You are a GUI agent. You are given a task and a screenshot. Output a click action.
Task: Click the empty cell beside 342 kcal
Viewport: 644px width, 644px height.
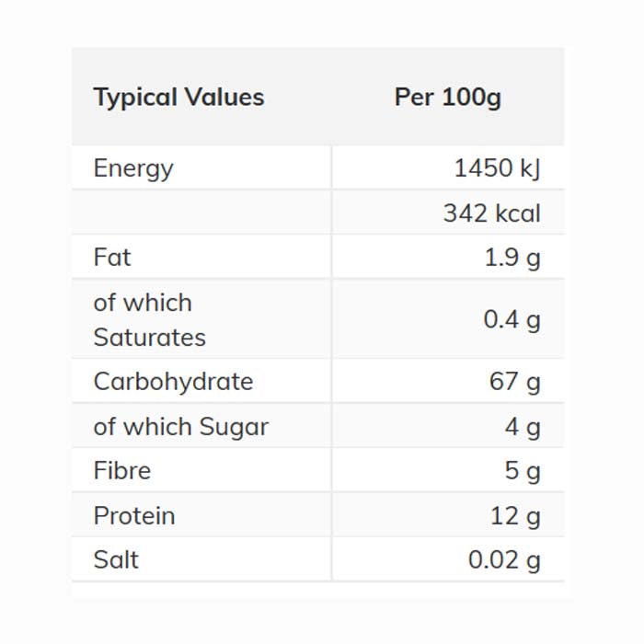tap(201, 213)
